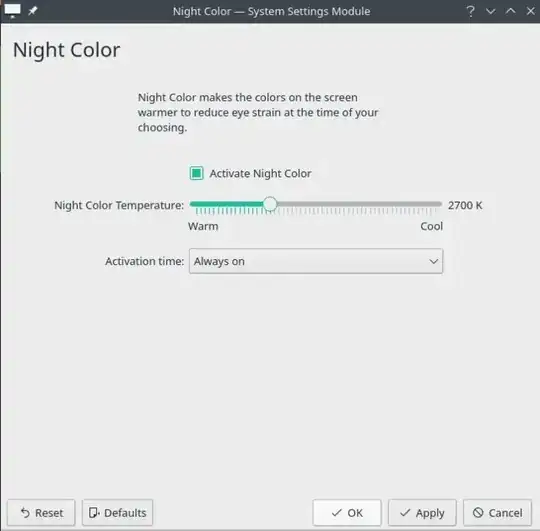This screenshot has height=531, width=540.
Task: Close the Night Color window
Action: (530, 11)
